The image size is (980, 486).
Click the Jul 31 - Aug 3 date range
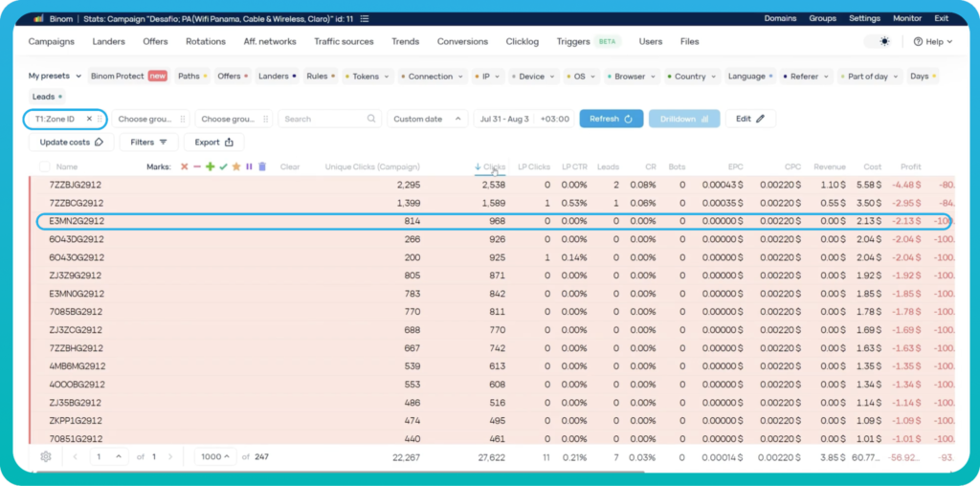point(504,119)
